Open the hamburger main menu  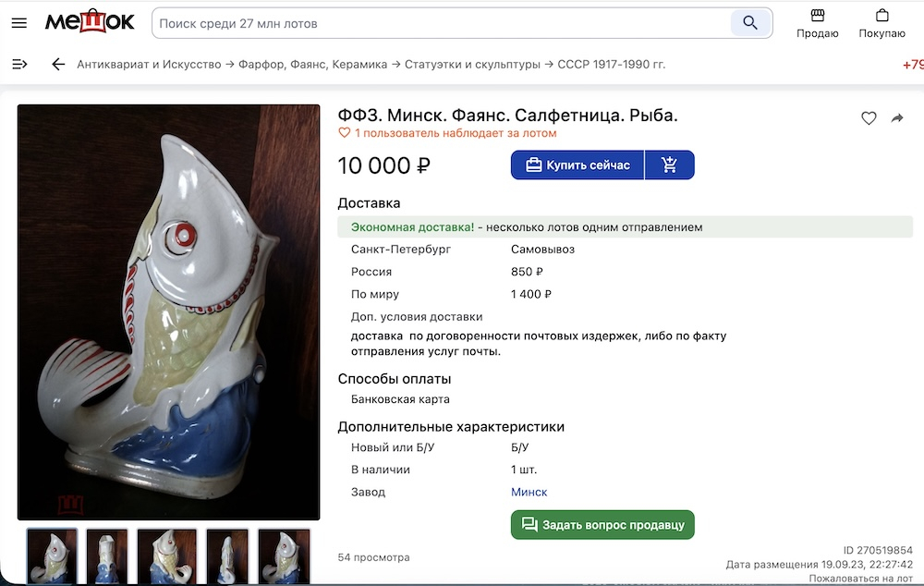pyautogui.click(x=18, y=23)
